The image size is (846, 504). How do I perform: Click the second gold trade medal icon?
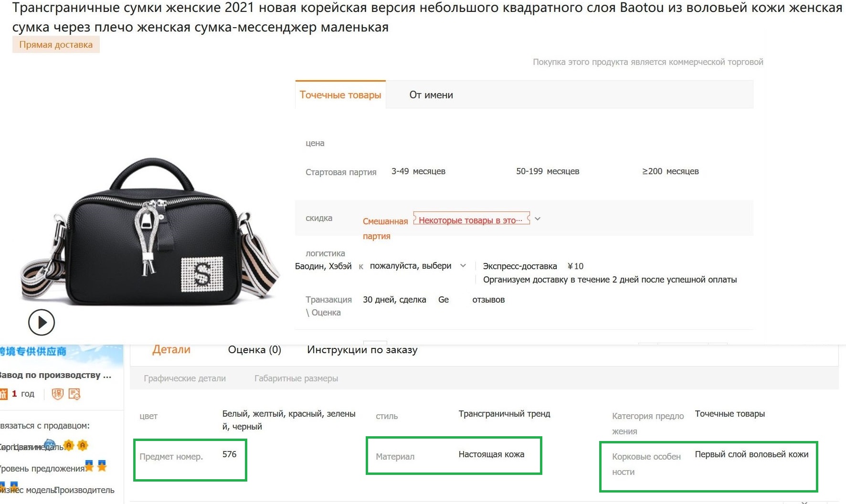tap(83, 445)
